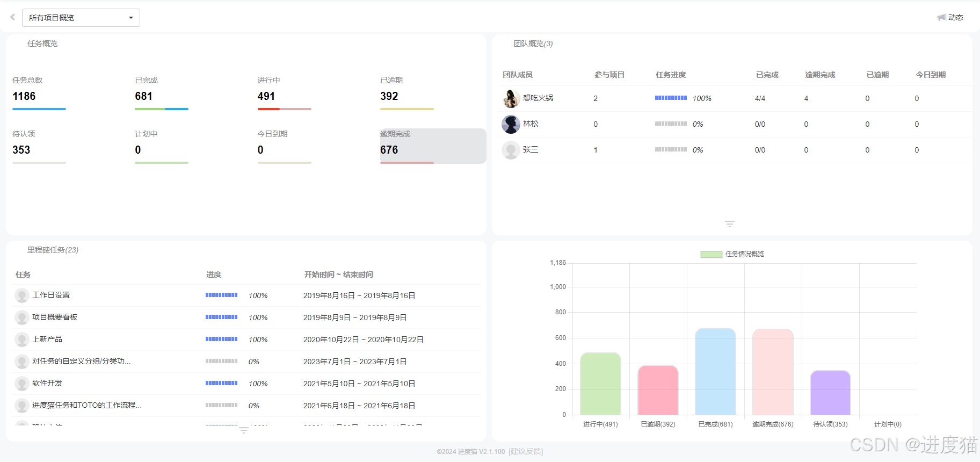Click the member name 林松

tap(531, 124)
